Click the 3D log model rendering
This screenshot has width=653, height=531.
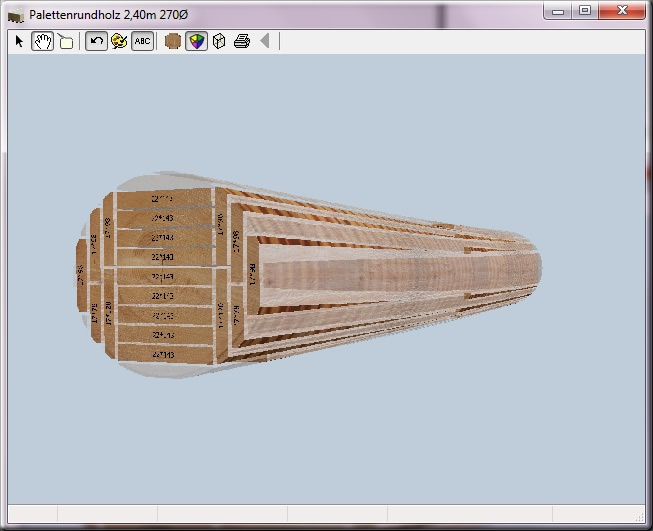pos(308,275)
